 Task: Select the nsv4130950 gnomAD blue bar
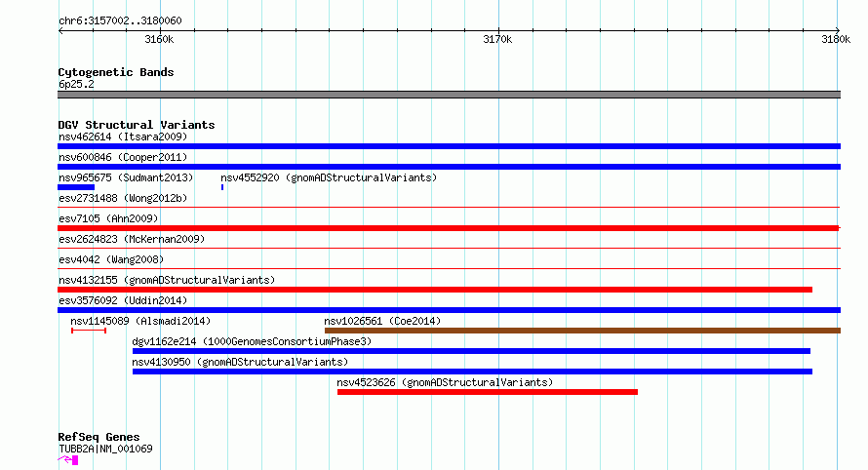[x=472, y=372]
